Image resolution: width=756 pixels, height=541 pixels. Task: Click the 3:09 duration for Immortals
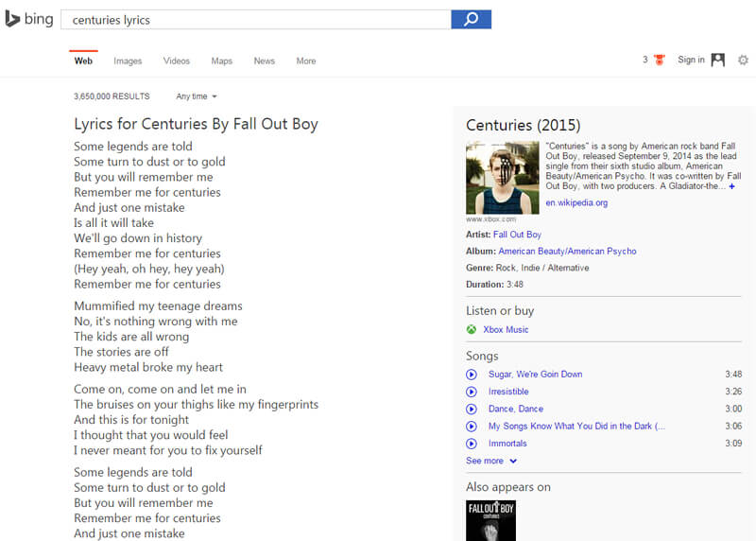733,443
